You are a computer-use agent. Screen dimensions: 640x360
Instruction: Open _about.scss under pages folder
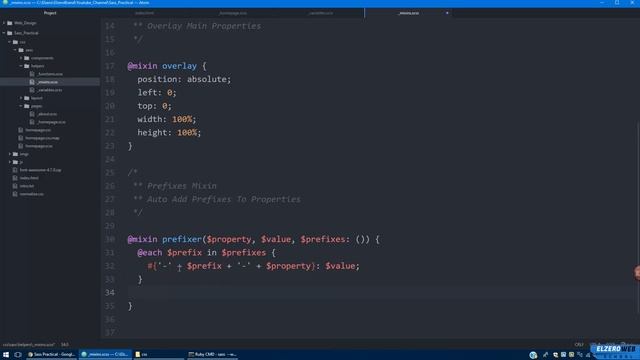47,114
